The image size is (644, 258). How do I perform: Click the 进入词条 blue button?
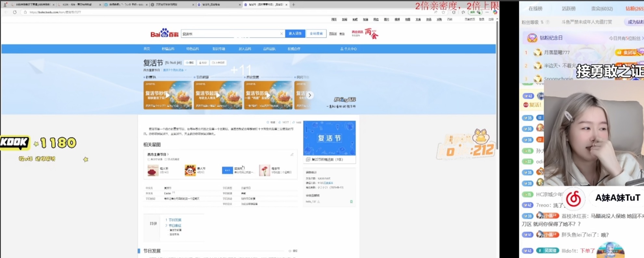click(295, 34)
